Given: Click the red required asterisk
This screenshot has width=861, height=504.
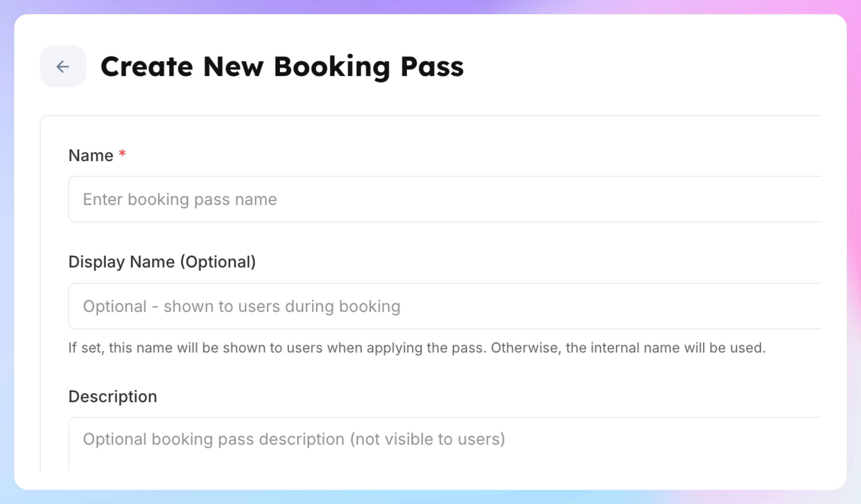Looking at the screenshot, I should tap(122, 154).
